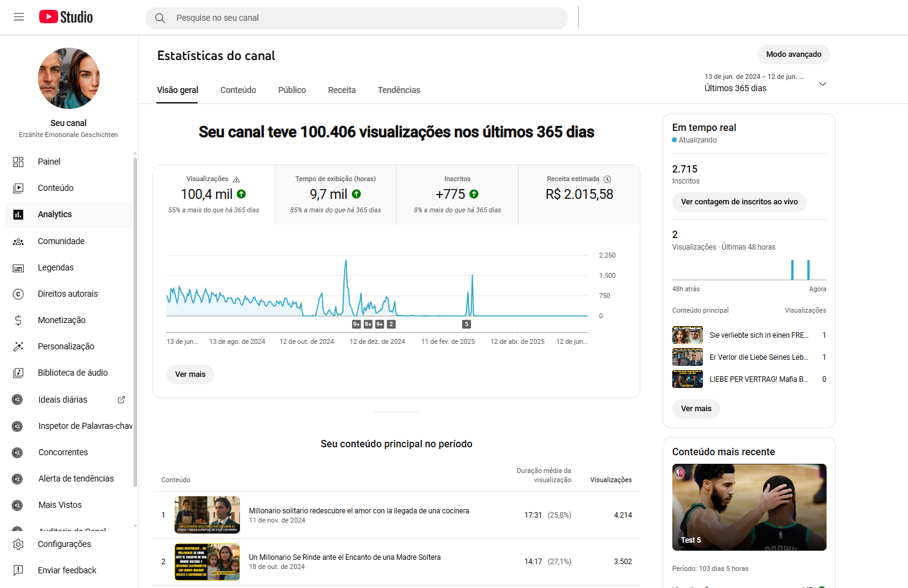Click the Personalização magic wand icon

[18, 346]
